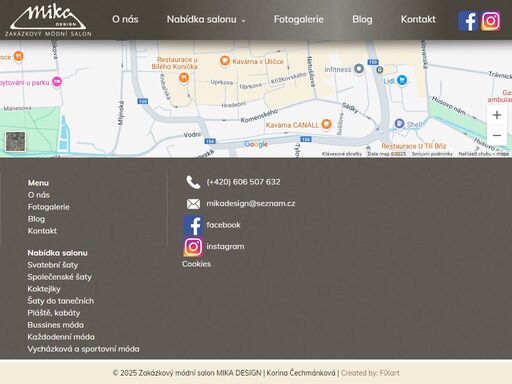Zoom in the map with plus button

click(497, 115)
